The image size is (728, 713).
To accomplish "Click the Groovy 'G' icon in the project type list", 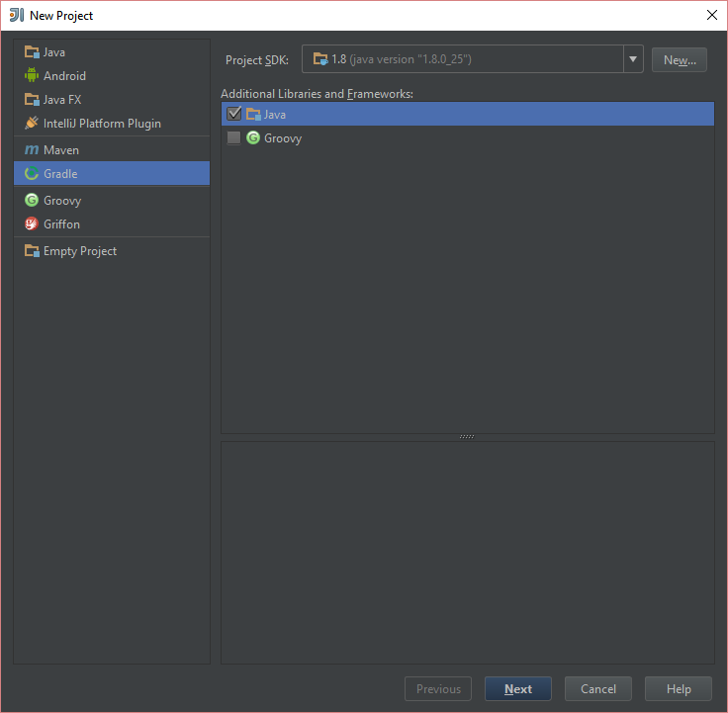I will pyautogui.click(x=32, y=200).
